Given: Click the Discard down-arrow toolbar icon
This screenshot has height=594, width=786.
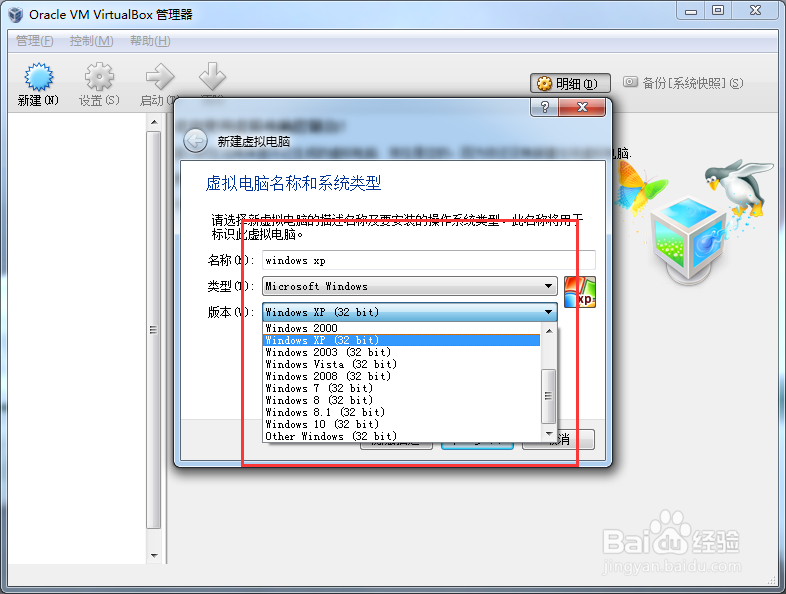Looking at the screenshot, I should point(212,77).
